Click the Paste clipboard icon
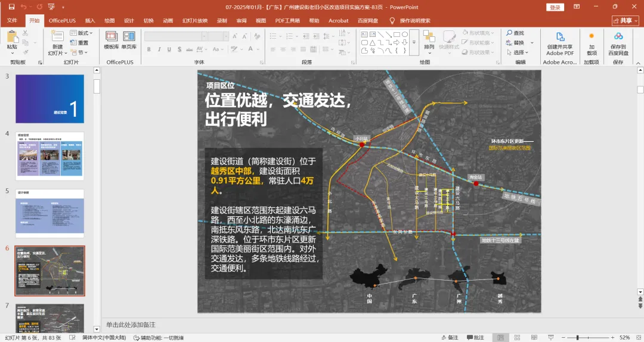The image size is (644, 342). click(13, 38)
